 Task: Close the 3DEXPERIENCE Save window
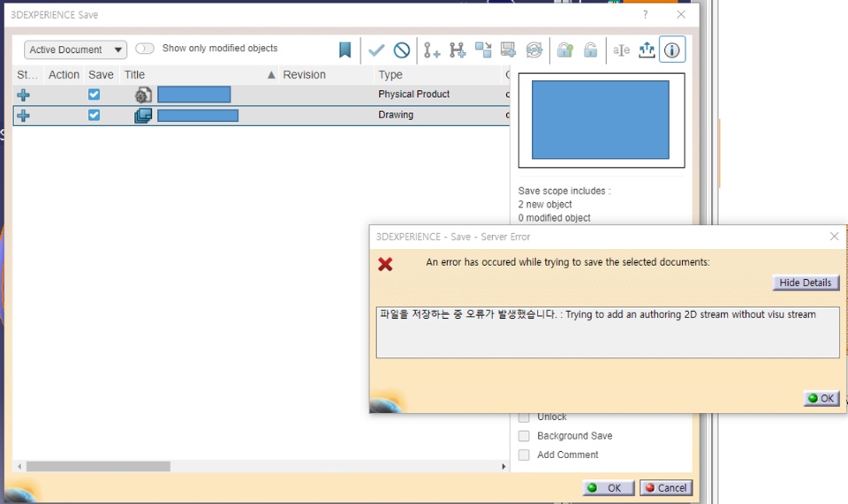click(681, 15)
